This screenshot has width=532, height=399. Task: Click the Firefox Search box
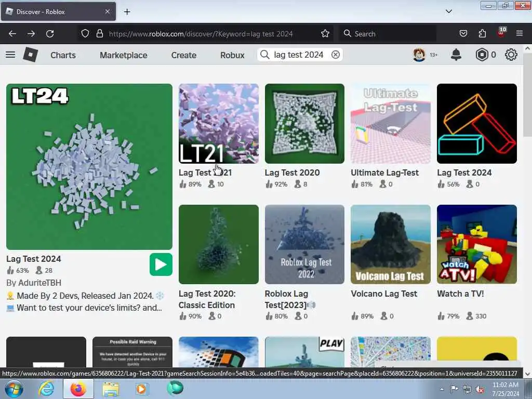click(388, 34)
